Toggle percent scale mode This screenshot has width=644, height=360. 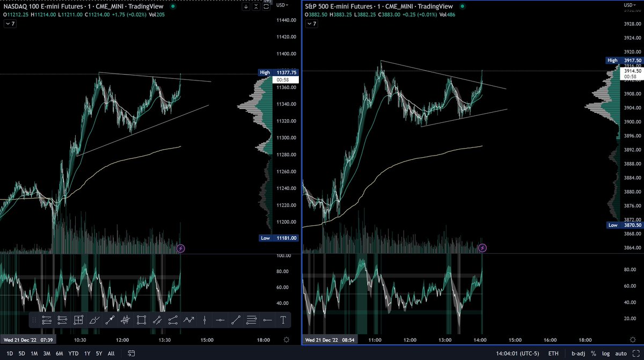594,354
